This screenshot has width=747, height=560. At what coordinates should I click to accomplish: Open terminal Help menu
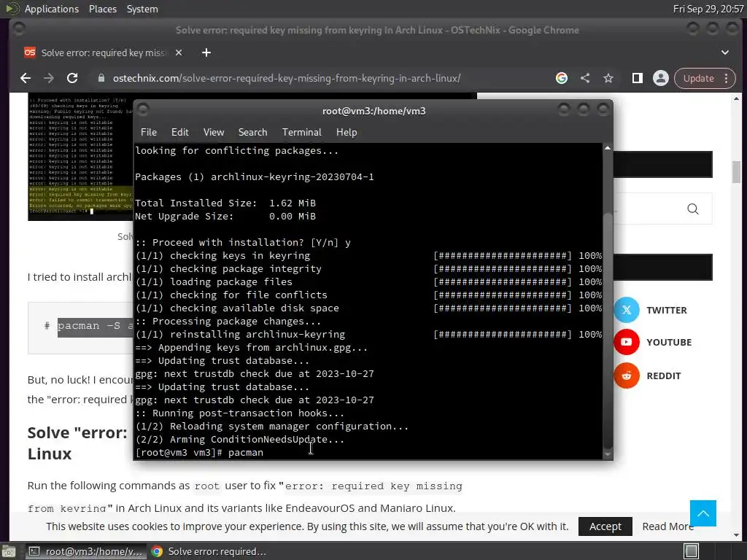tap(347, 133)
